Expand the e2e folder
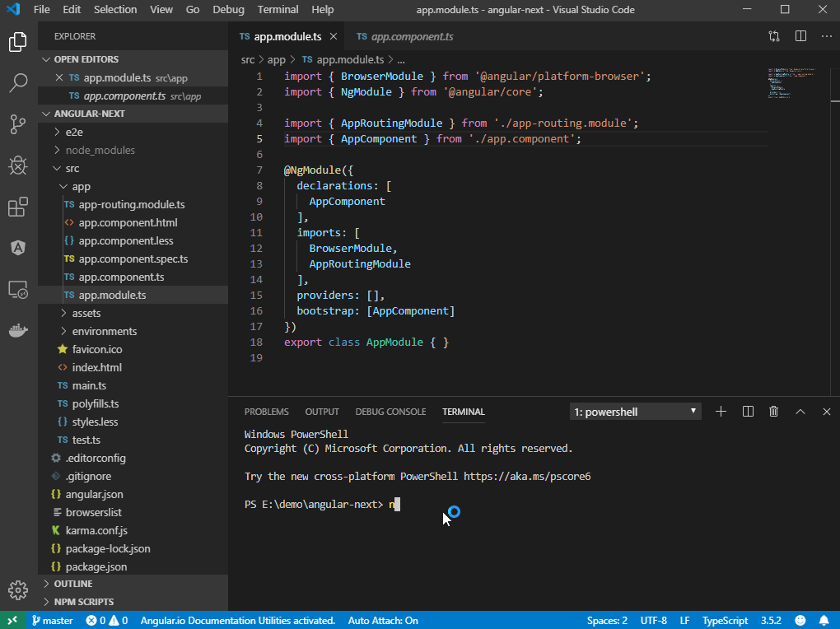Viewport: 840px width, 629px height. click(133, 132)
